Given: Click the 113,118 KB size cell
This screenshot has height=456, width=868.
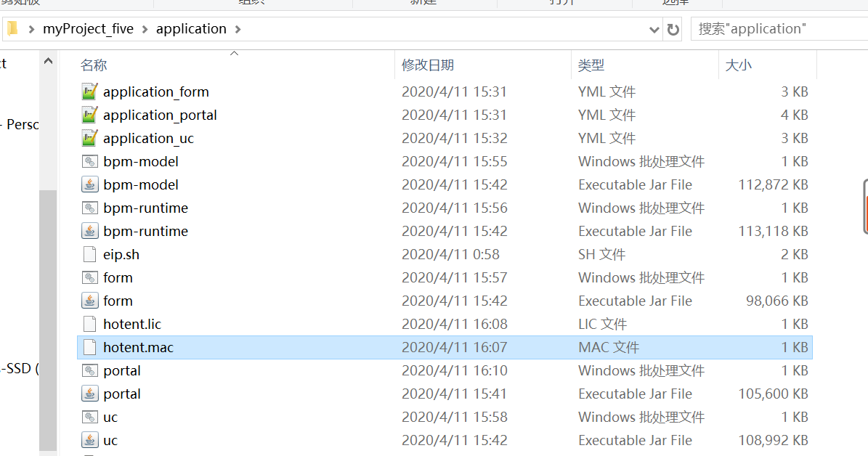Looking at the screenshot, I should click(x=774, y=232).
